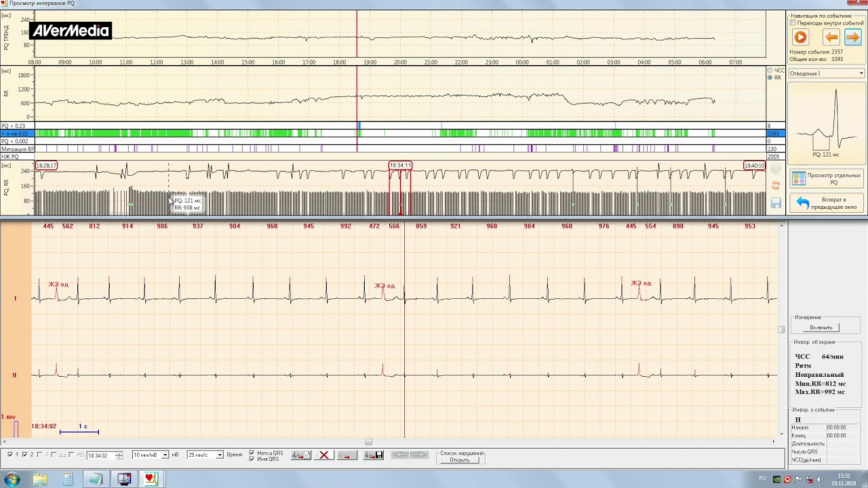Click the count cell 2005
The image size is (868, 488).
776,157
